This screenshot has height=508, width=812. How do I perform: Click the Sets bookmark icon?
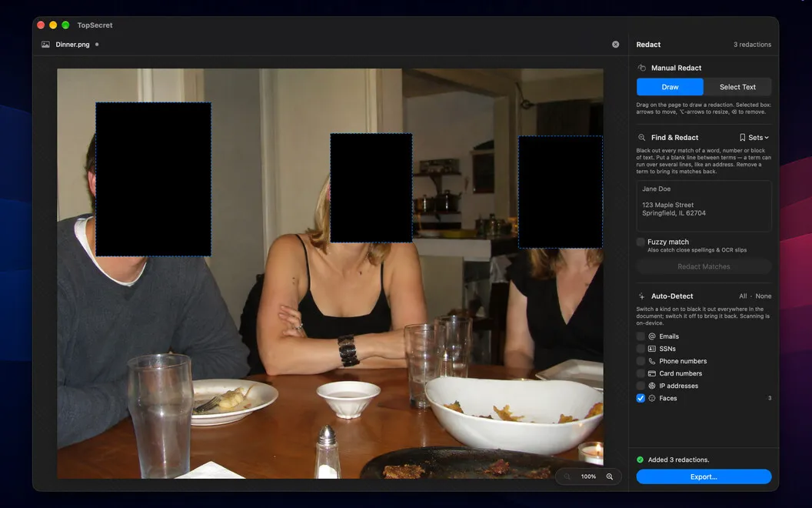click(742, 137)
